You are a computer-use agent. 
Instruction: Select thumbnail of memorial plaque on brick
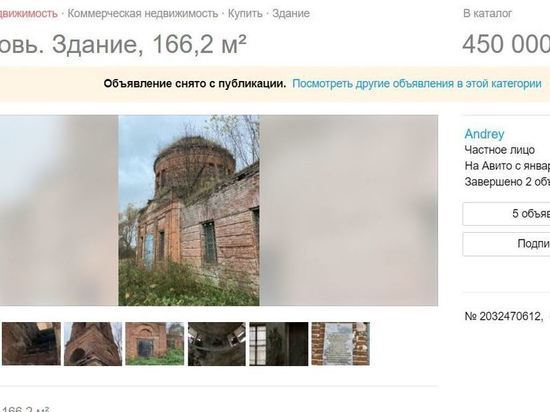pyautogui.click(x=341, y=344)
